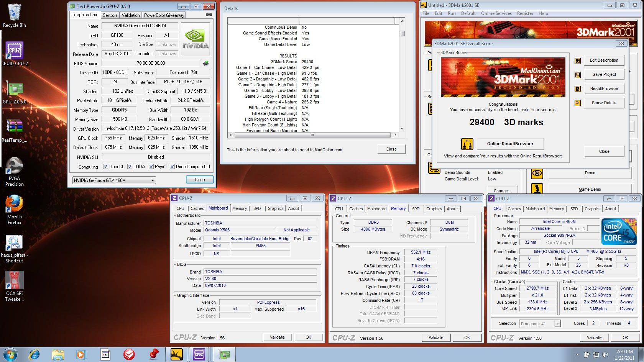This screenshot has height=362, width=644.
Task: Open the PowerColor Giveaway tab
Action: tap(164, 15)
